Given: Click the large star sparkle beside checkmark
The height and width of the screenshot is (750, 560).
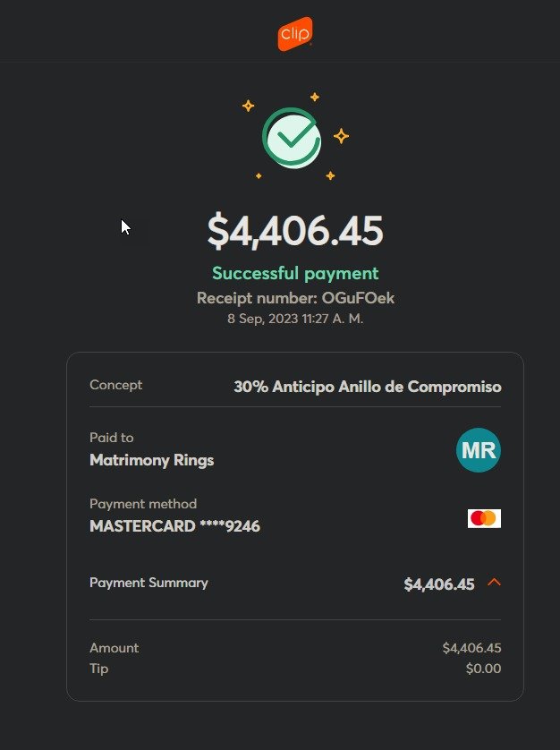Looking at the screenshot, I should (341, 136).
